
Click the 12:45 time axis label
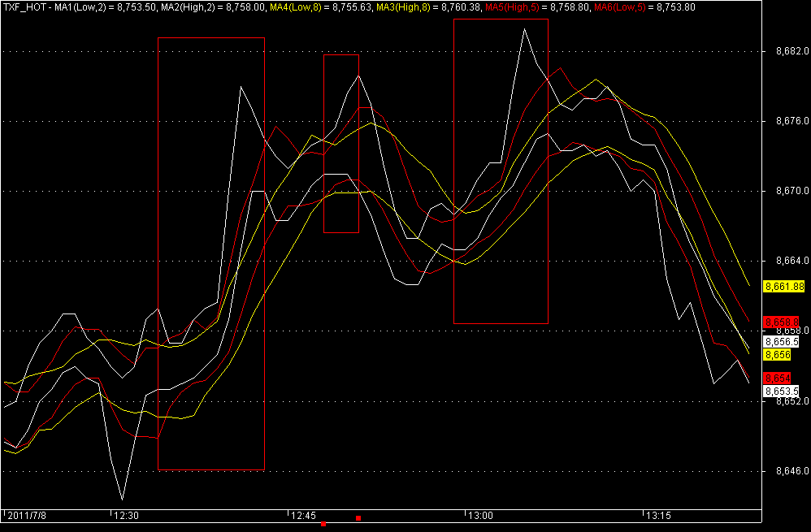click(303, 516)
